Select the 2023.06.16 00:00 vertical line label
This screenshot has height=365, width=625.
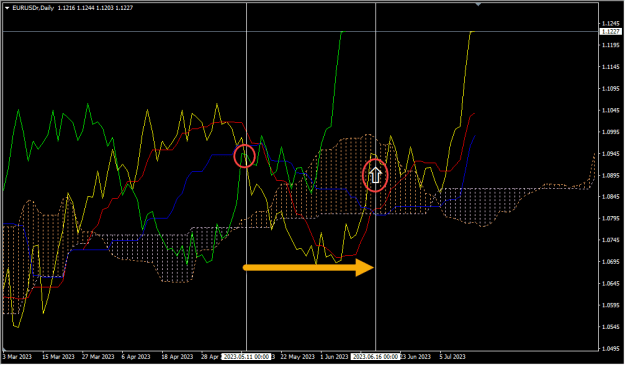point(375,357)
